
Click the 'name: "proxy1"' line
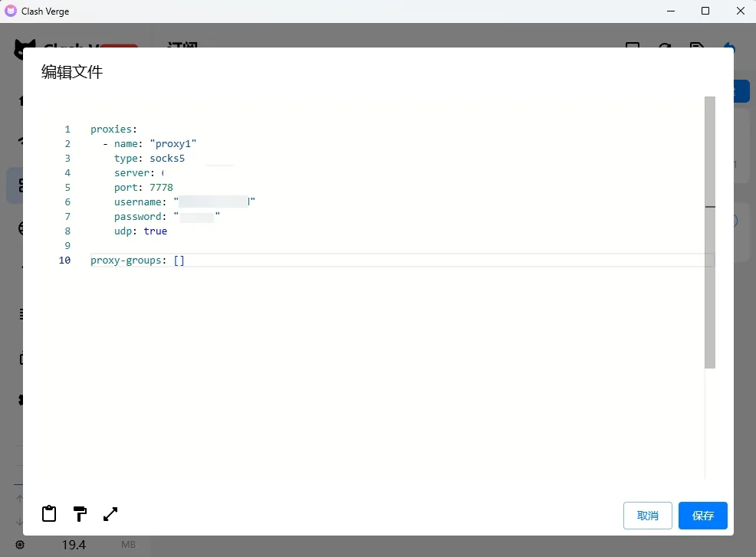point(150,143)
